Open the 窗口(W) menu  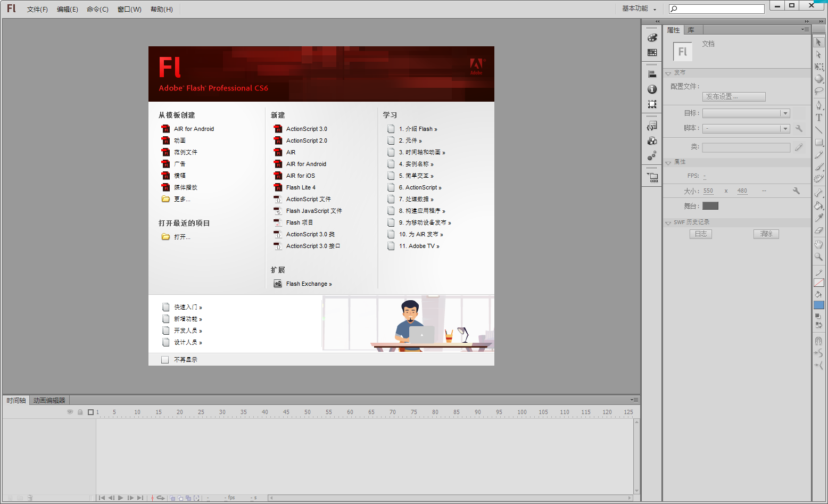click(129, 9)
